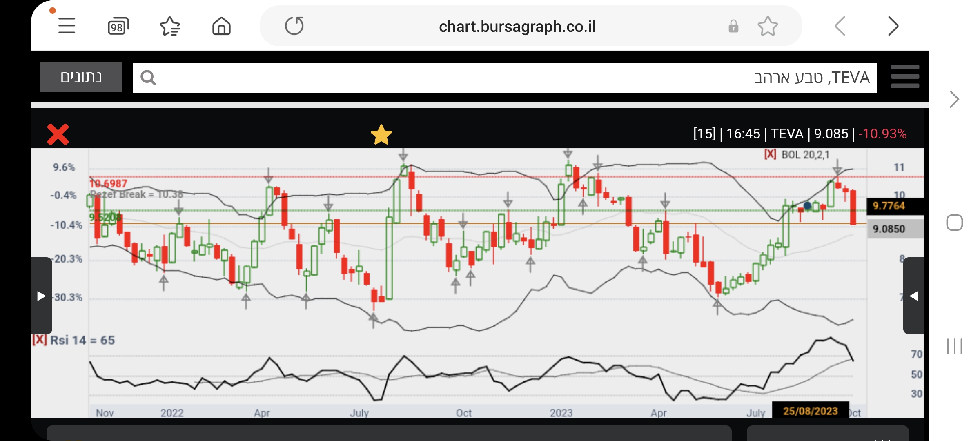Navigate forward with the browser arrow
This screenshot has height=441, width=980.
(893, 27)
